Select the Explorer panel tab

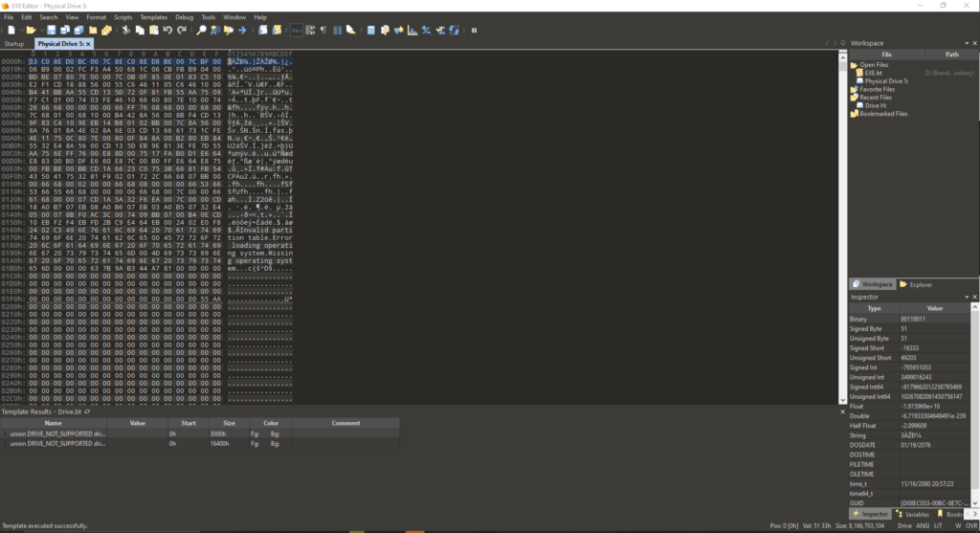click(916, 284)
